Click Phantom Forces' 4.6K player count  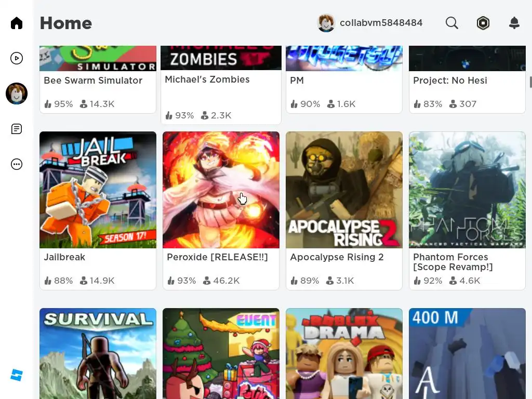[x=465, y=281]
